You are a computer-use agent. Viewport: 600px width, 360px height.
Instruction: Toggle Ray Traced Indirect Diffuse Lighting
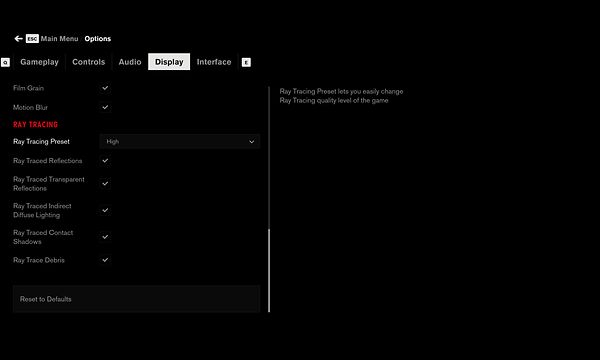pyautogui.click(x=105, y=210)
